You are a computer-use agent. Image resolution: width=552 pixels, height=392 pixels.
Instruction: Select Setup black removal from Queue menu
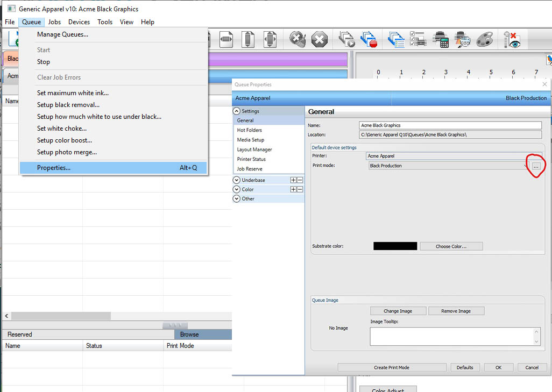click(67, 104)
